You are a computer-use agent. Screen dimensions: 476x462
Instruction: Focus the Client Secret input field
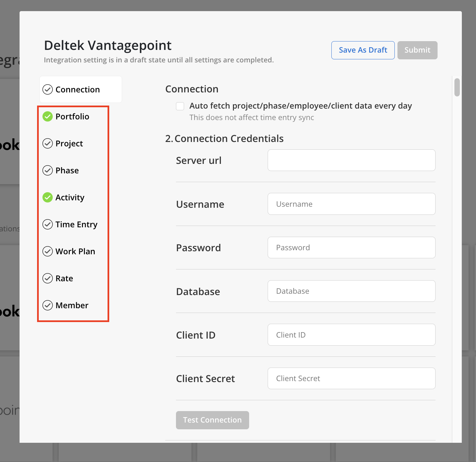tap(352, 378)
